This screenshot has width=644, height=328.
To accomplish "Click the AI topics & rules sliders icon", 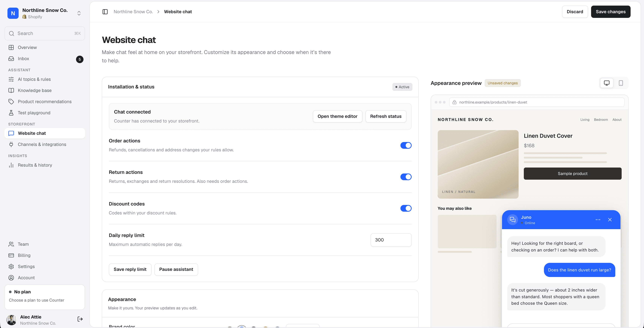I will (x=11, y=79).
